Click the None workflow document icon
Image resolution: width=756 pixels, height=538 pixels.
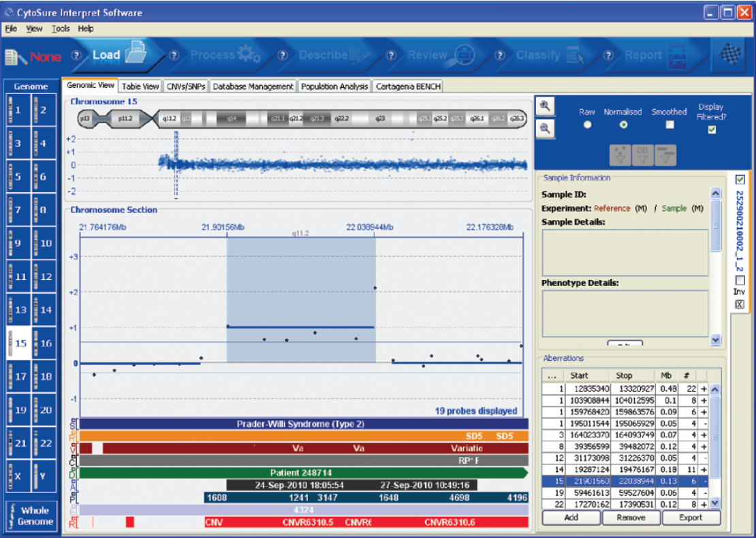tap(16, 57)
